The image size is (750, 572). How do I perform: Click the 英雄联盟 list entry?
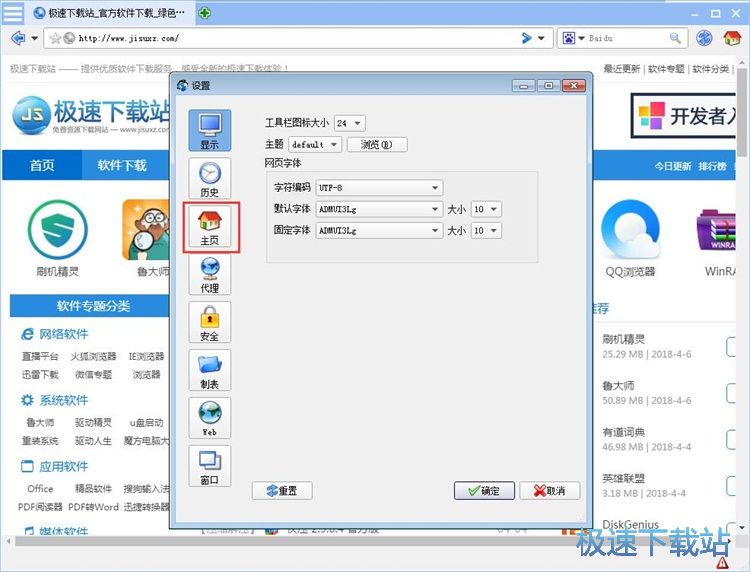coord(623,478)
